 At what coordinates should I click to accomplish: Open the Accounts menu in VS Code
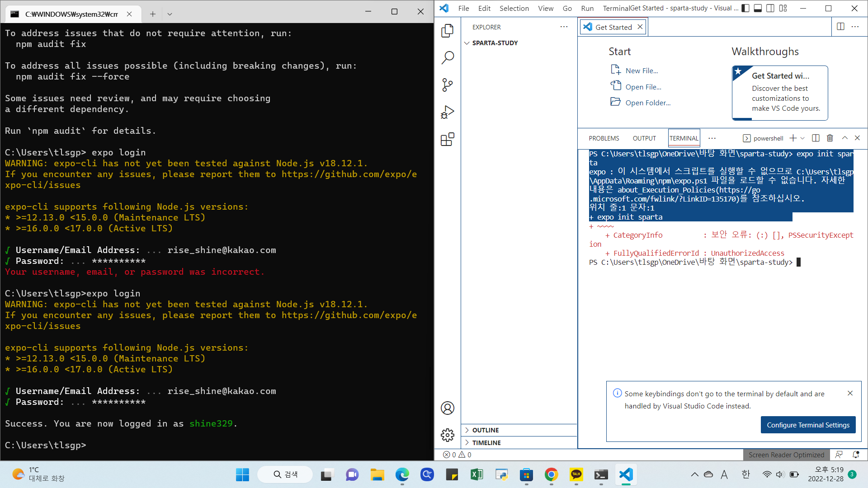tap(448, 408)
